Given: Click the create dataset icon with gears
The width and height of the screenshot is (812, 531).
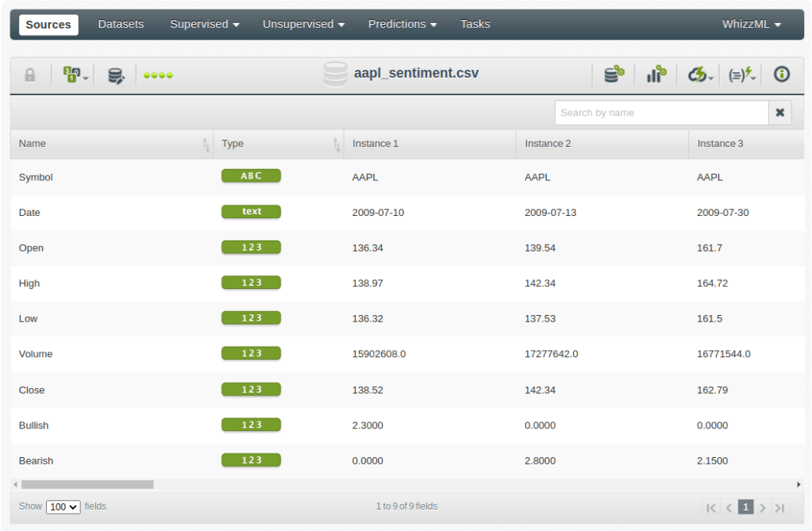Looking at the screenshot, I should click(614, 75).
